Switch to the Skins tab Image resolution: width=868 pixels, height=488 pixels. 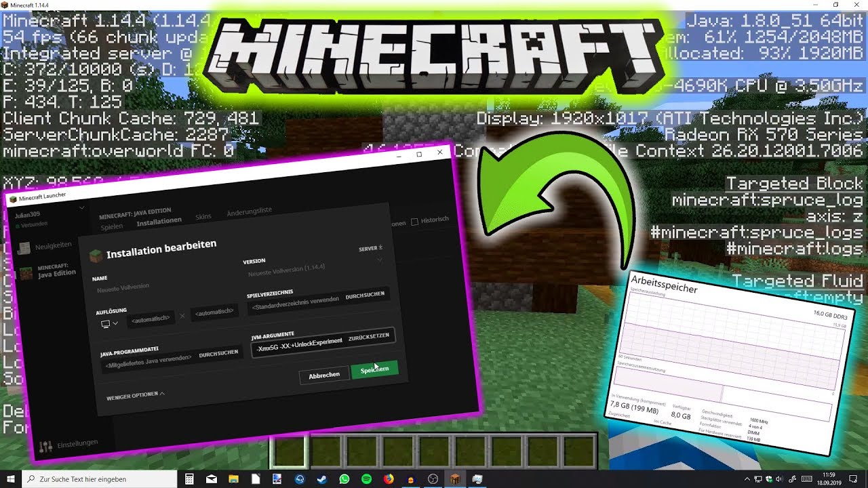pos(203,216)
